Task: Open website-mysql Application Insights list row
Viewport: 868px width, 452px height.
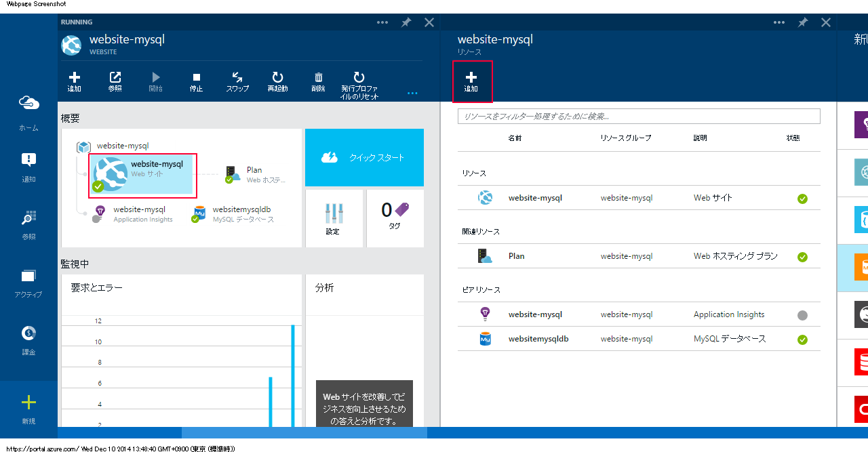Action: [639, 314]
